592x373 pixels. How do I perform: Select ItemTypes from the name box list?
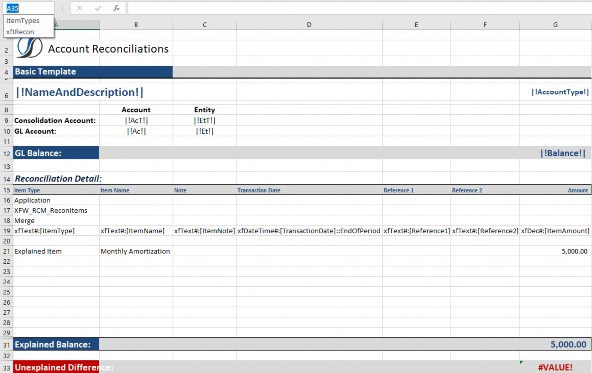click(23, 21)
